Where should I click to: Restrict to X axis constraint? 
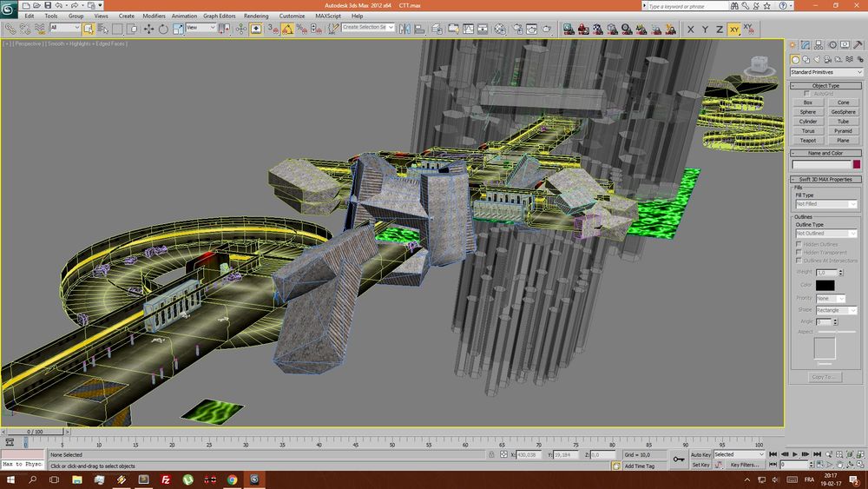(x=690, y=30)
